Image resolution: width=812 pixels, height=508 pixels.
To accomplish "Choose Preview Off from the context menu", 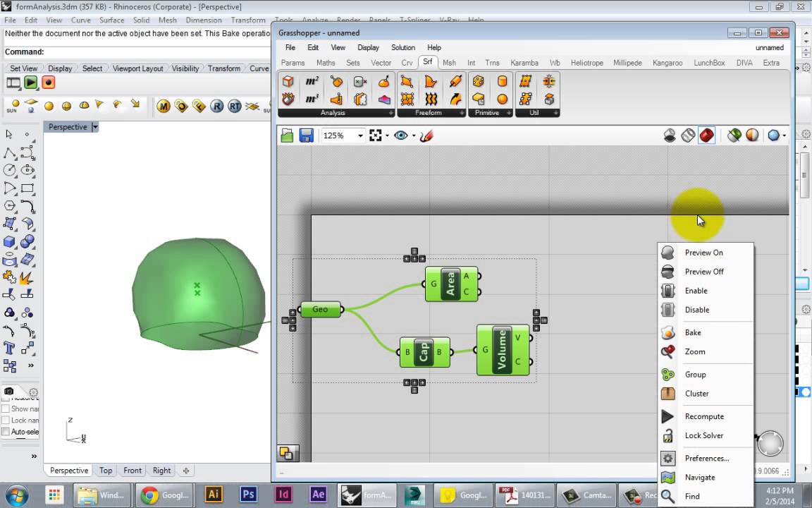I will (706, 272).
